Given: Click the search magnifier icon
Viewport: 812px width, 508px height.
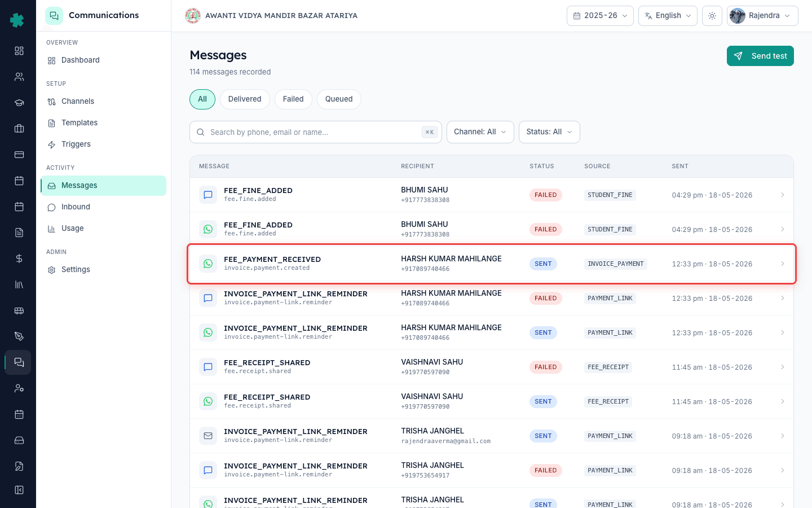Looking at the screenshot, I should click(200, 132).
